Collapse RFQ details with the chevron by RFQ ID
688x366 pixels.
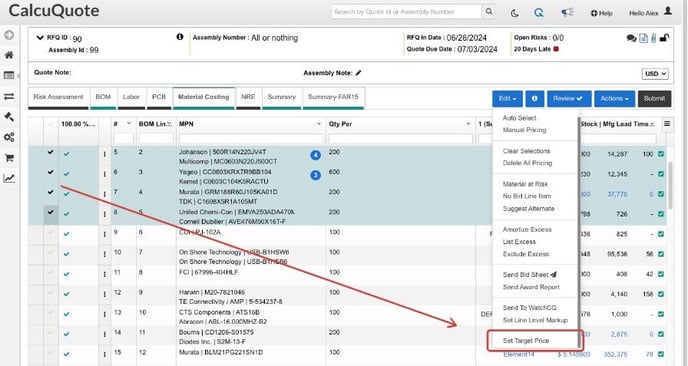pos(40,38)
